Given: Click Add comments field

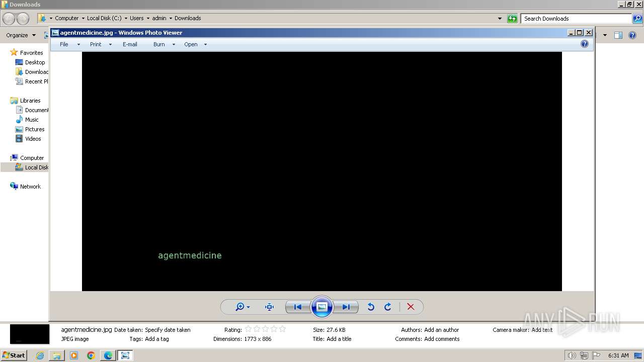Looking at the screenshot, I should click(442, 339).
